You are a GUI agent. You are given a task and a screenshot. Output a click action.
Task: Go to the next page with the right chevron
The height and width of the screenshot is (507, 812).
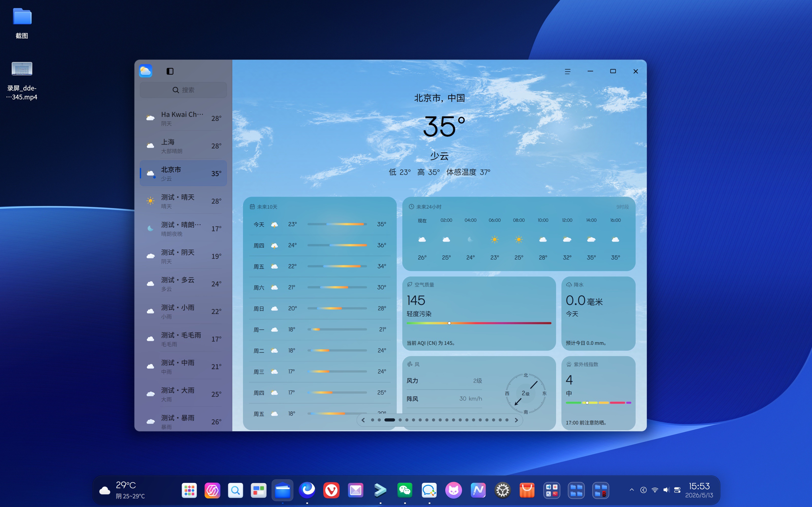(x=516, y=420)
